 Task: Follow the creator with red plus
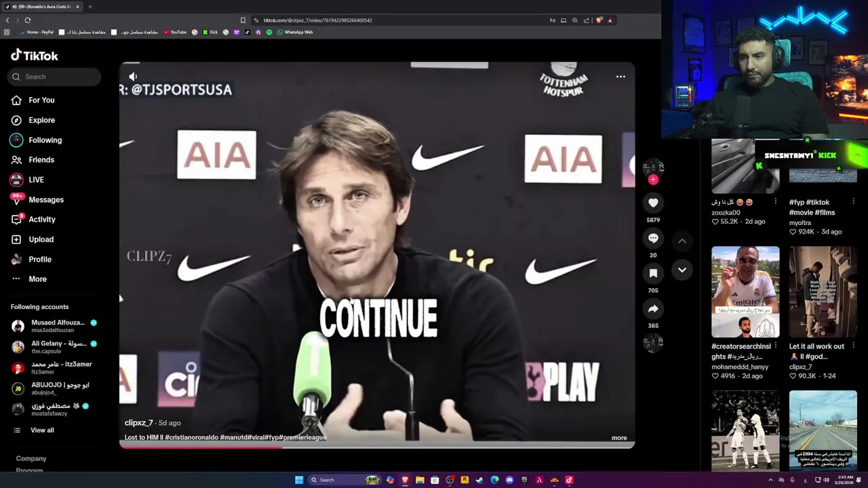[x=653, y=180]
